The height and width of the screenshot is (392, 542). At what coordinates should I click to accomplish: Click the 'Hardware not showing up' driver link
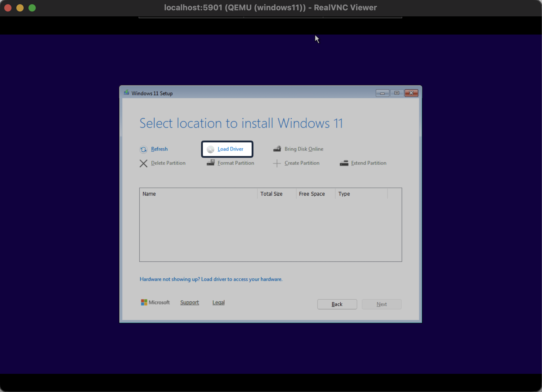(211, 279)
